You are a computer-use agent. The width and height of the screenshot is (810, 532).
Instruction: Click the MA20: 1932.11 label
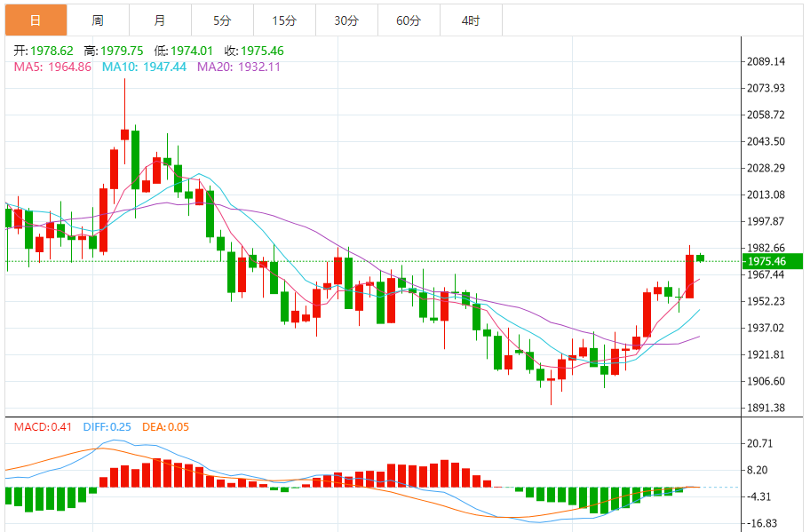[x=239, y=67]
